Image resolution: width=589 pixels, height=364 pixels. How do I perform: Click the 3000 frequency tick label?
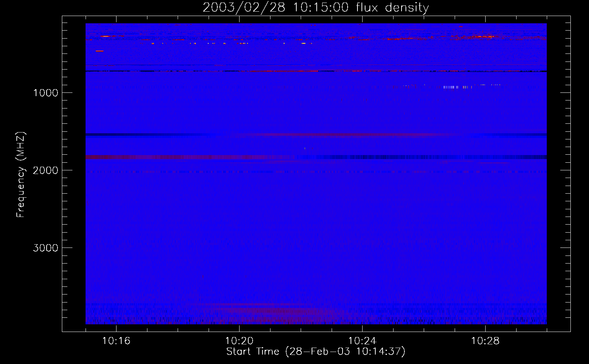46,248
